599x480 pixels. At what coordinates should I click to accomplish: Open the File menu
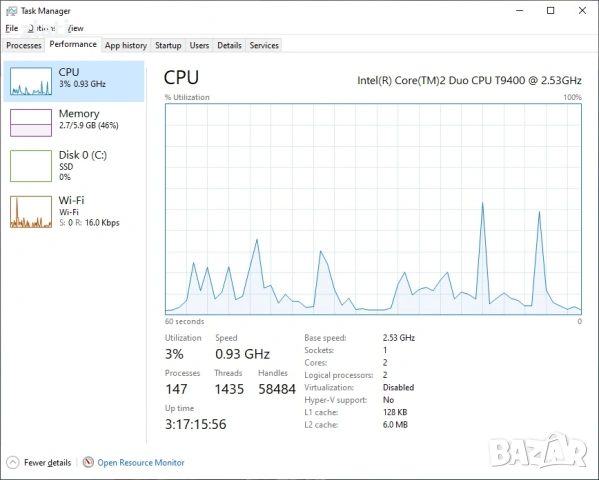(11, 28)
